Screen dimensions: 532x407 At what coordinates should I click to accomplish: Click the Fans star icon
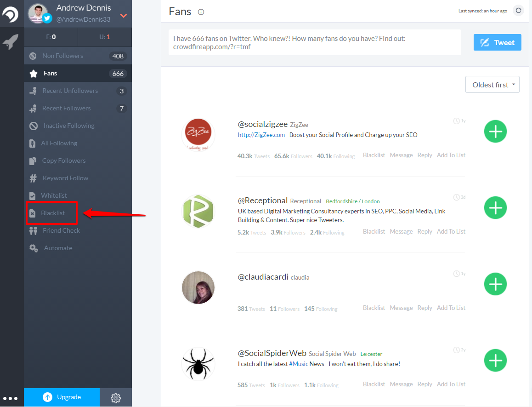(x=33, y=74)
